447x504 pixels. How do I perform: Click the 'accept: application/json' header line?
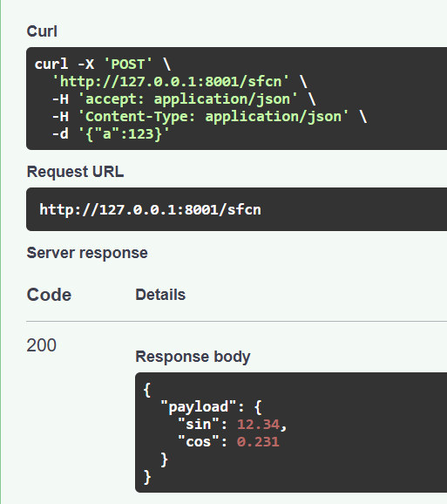(x=184, y=99)
